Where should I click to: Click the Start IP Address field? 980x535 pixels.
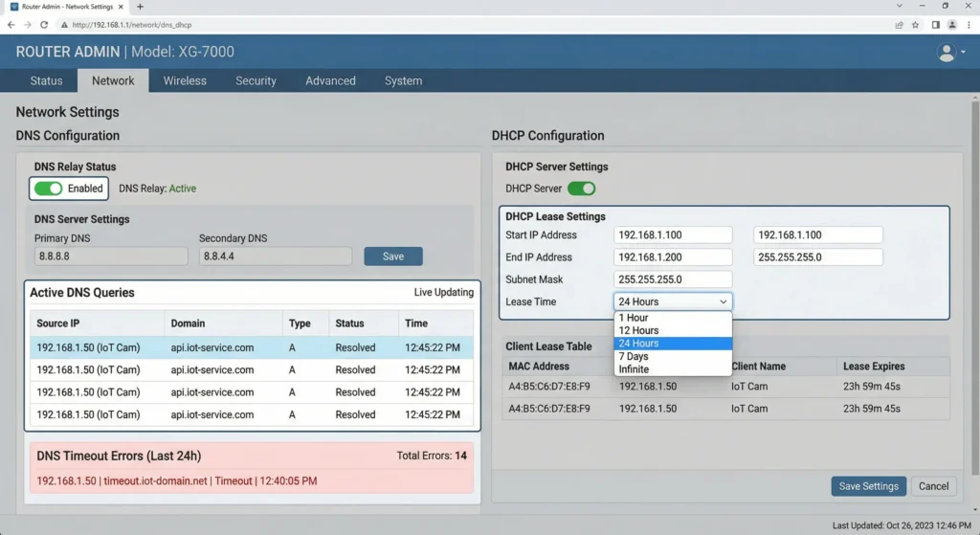coord(673,235)
